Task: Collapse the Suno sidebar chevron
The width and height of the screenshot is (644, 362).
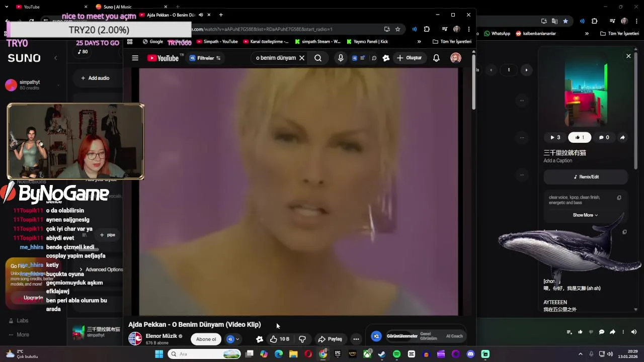Action: coord(55,58)
